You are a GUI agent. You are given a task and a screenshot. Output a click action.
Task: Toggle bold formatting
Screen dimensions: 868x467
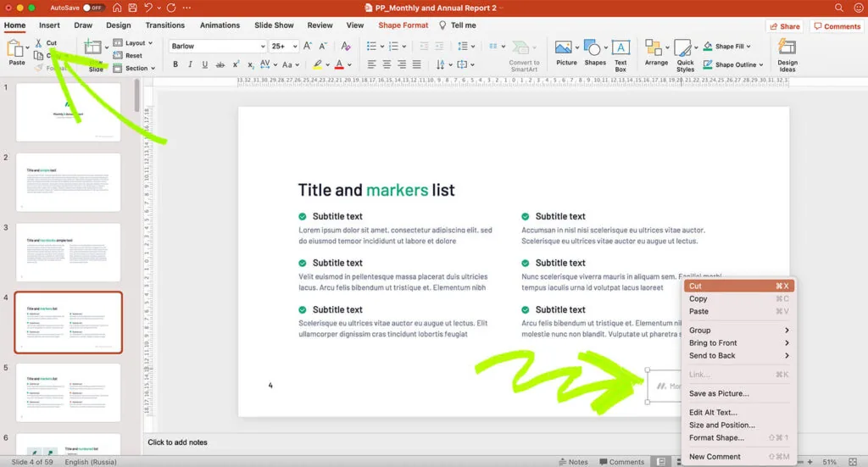175,64
